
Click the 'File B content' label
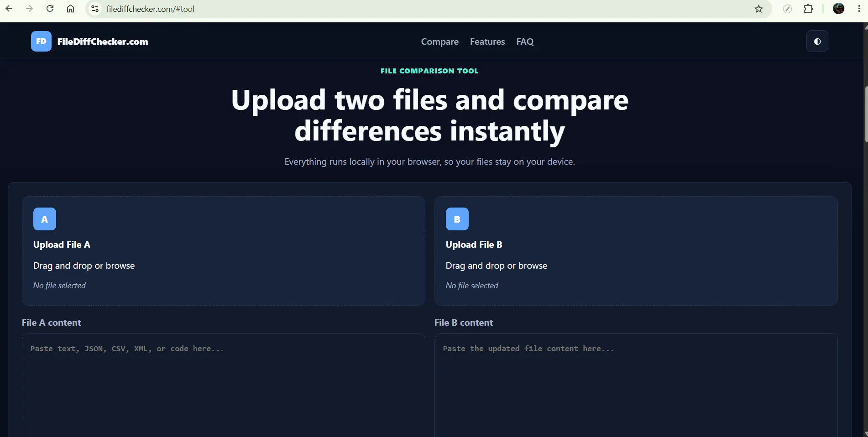[x=464, y=323]
